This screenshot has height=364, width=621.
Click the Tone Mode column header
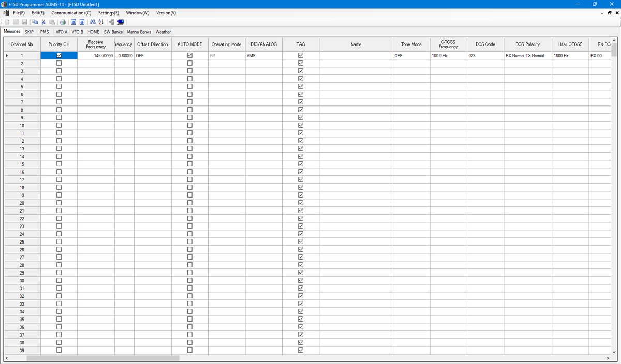[x=411, y=44]
